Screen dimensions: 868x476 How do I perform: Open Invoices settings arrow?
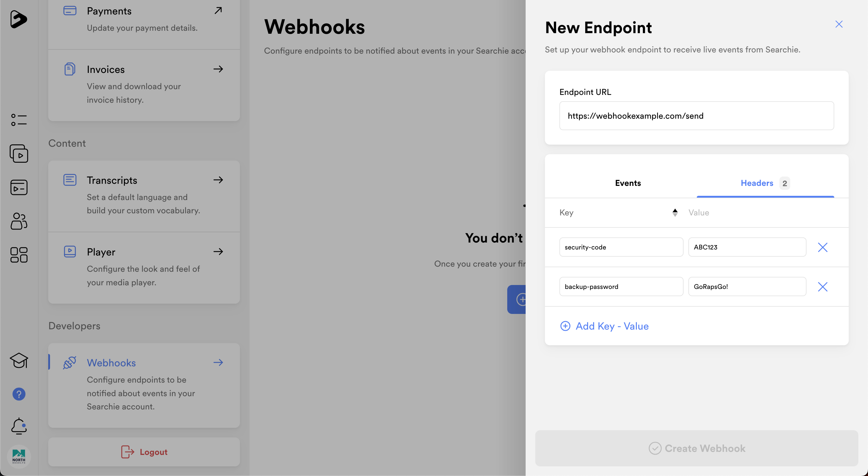pos(218,69)
